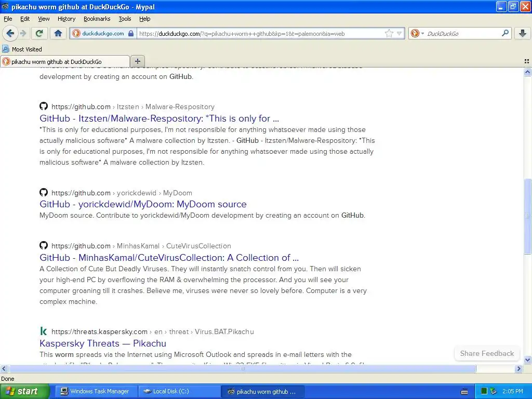
Task: Open the History menu
Action: [66, 19]
